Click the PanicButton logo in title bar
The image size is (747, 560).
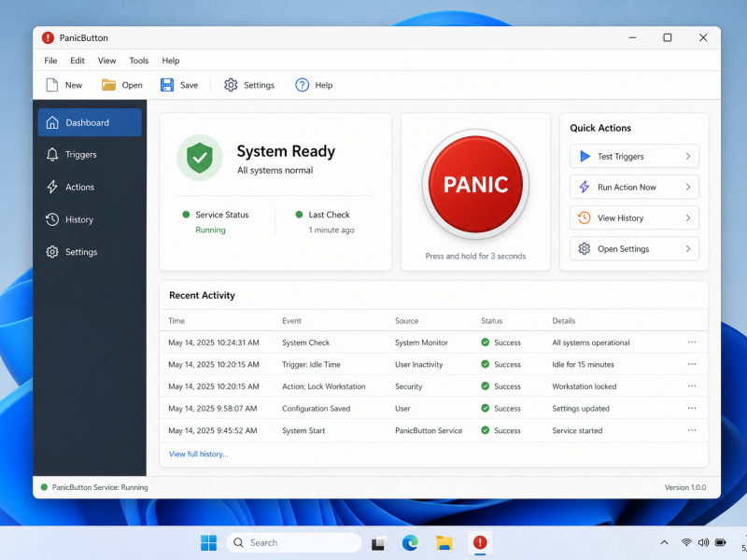(48, 37)
